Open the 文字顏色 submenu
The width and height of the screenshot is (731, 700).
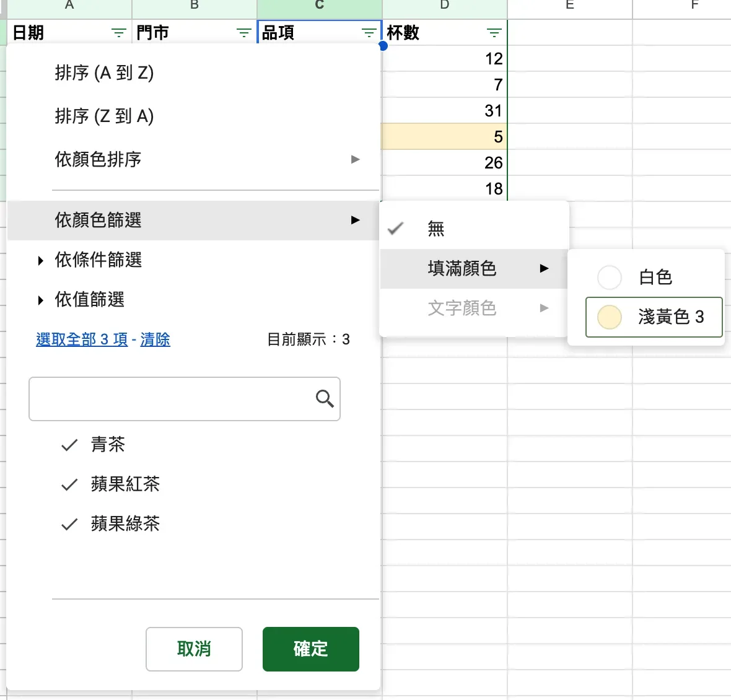pos(474,308)
